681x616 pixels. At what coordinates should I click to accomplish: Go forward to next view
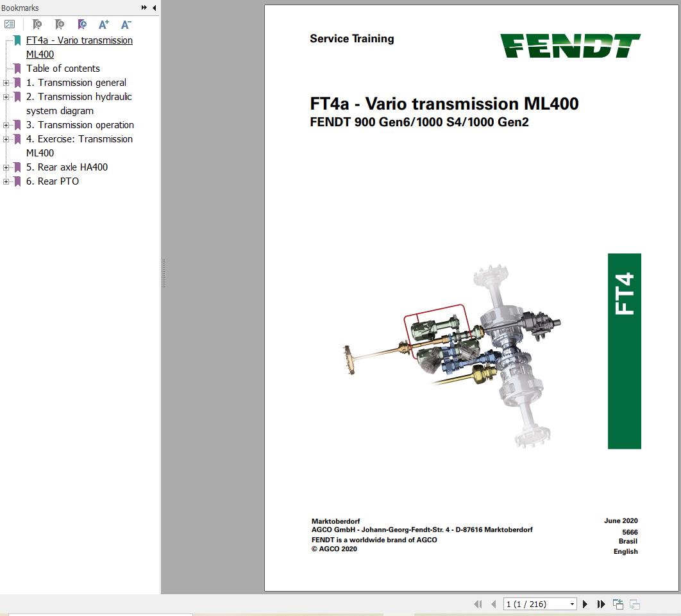coord(634,604)
